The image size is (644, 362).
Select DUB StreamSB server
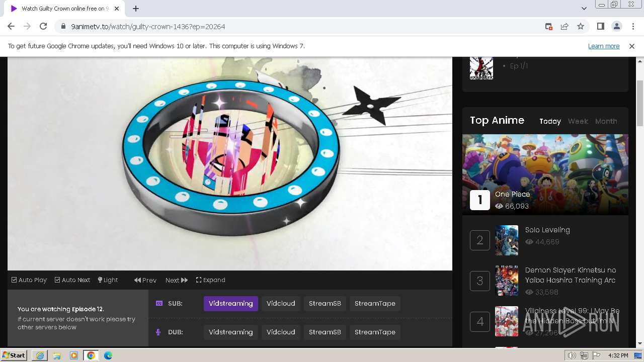[325, 332]
